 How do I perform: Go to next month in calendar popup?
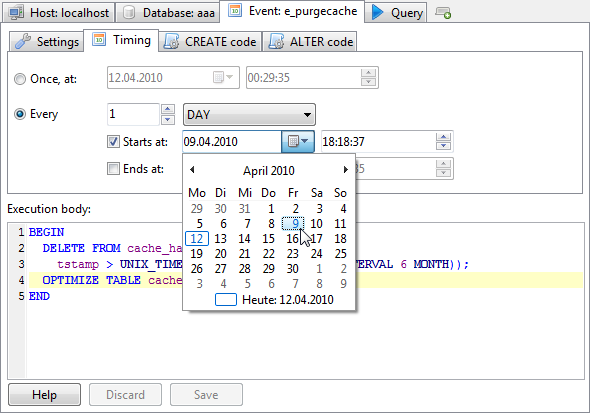pyautogui.click(x=345, y=170)
